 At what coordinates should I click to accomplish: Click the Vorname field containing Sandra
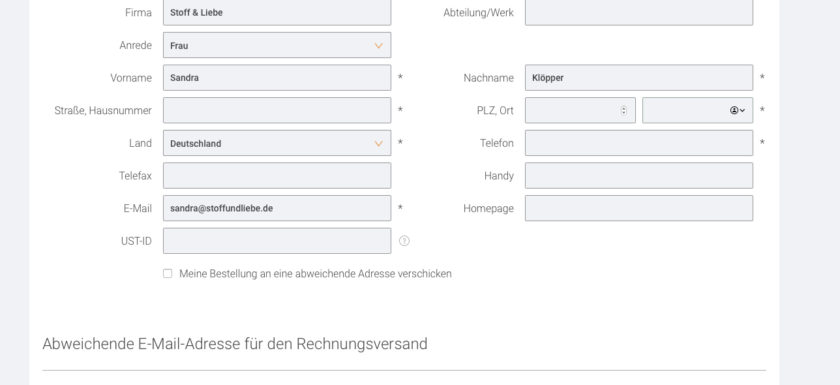click(x=277, y=78)
